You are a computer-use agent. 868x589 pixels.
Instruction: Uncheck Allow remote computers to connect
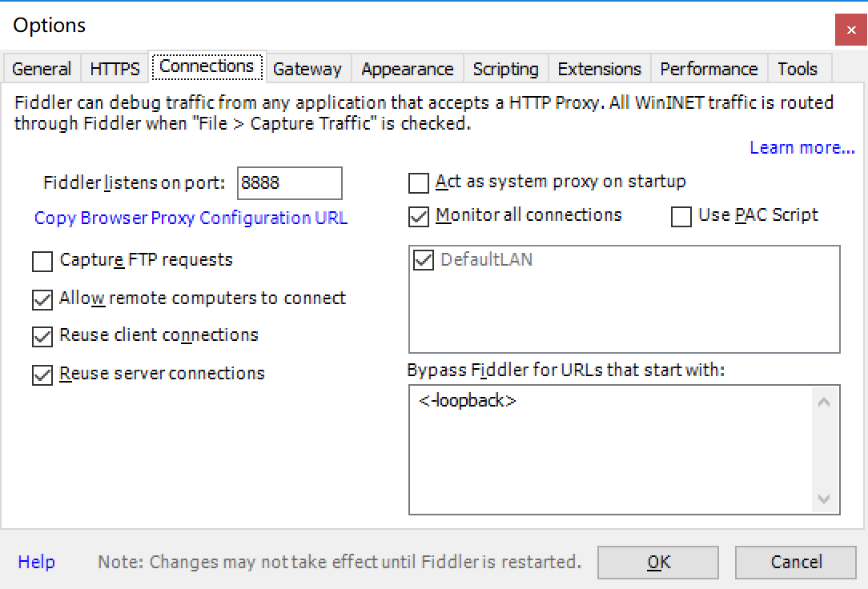point(42,300)
